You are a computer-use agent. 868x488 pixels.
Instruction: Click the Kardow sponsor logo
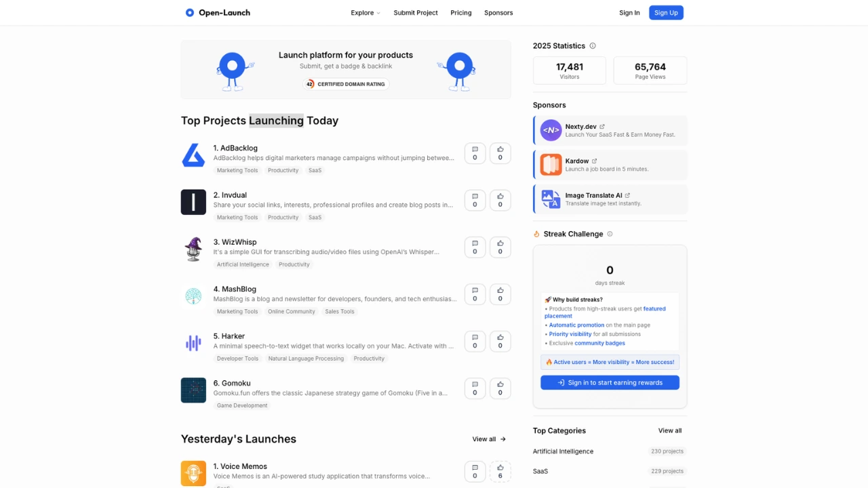coord(551,165)
